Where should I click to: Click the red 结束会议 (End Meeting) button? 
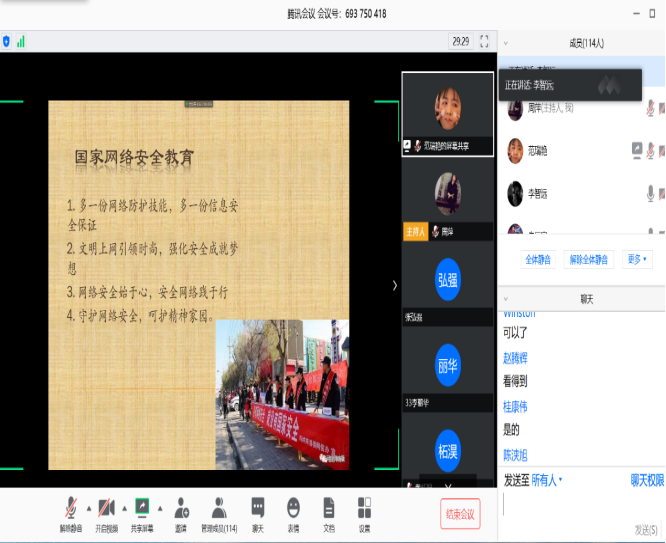pos(460,514)
